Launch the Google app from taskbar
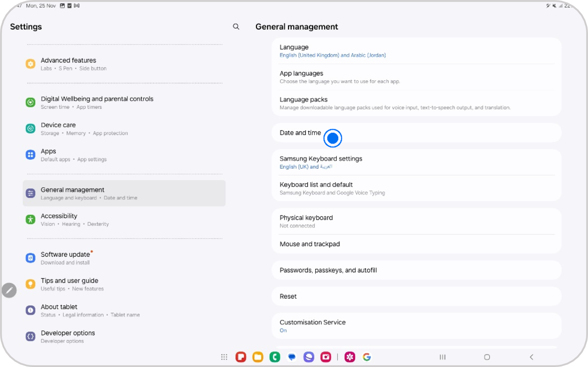 [x=367, y=357]
